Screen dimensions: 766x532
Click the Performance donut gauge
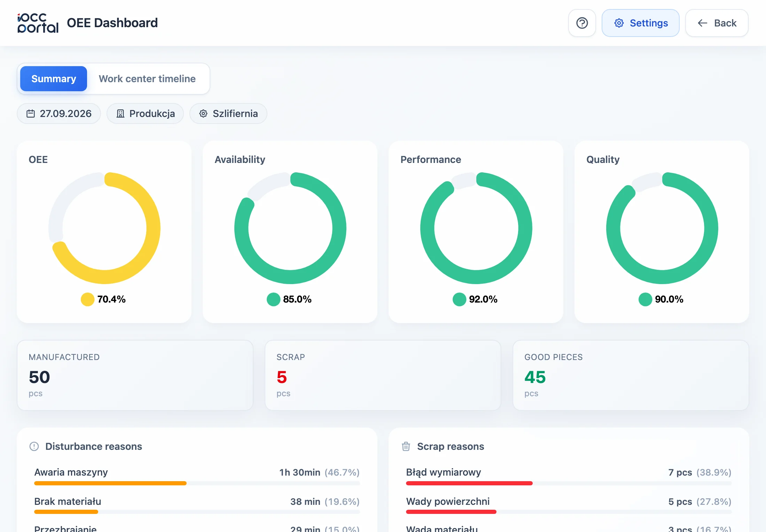pyautogui.click(x=476, y=228)
